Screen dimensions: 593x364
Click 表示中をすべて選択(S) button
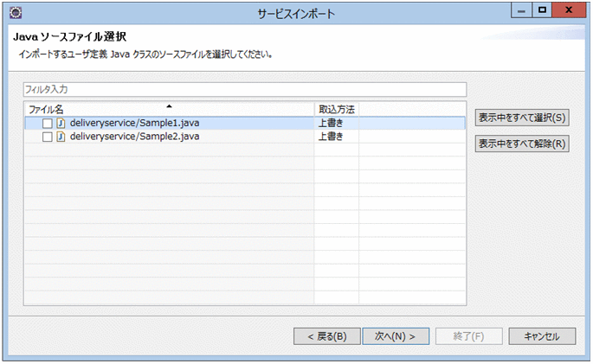click(x=522, y=118)
